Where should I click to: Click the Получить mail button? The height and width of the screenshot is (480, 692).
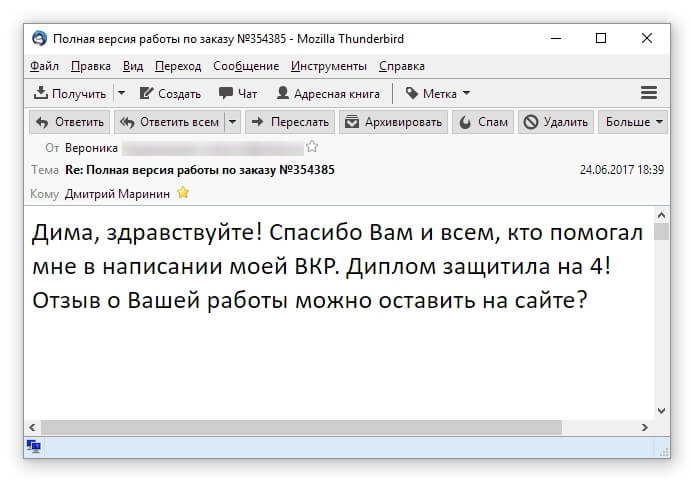70,94
